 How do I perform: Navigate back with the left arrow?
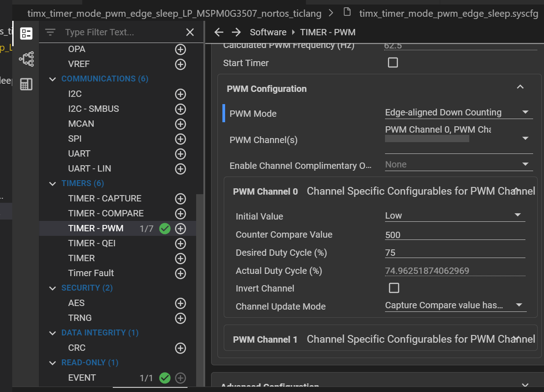coord(219,32)
